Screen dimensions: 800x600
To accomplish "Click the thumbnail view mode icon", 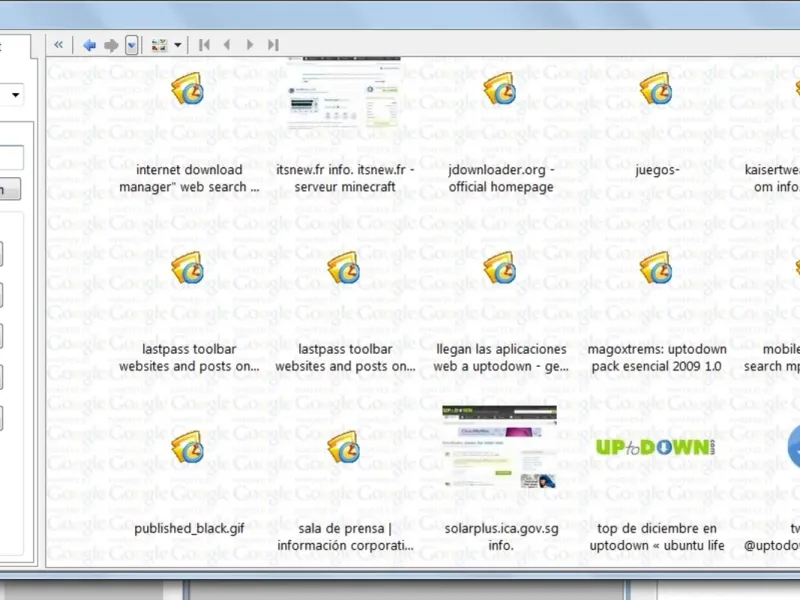I will [x=159, y=45].
